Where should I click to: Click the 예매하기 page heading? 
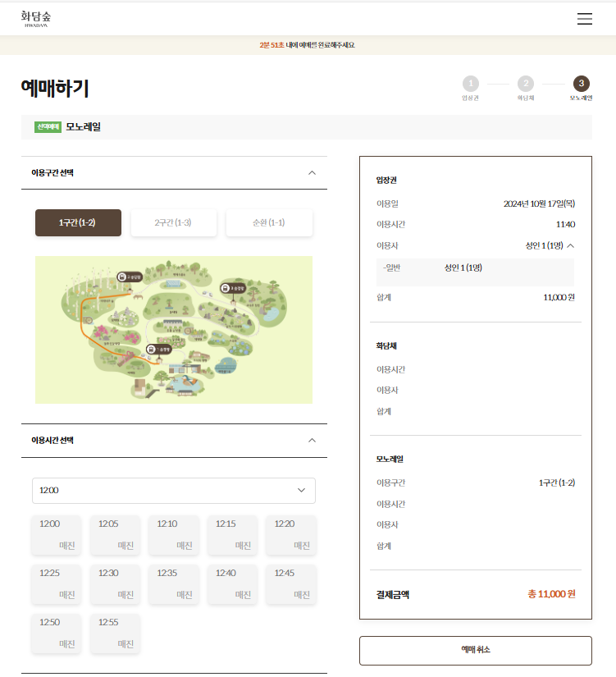coord(55,88)
